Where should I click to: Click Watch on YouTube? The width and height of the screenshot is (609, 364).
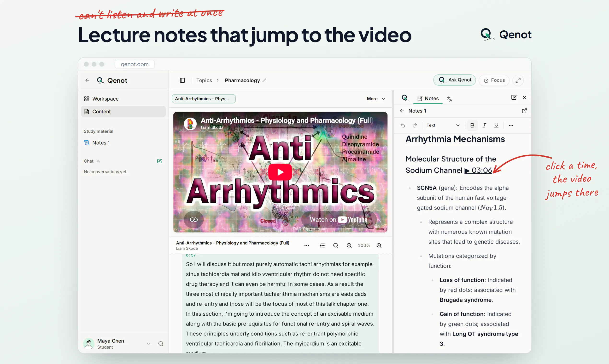click(339, 220)
